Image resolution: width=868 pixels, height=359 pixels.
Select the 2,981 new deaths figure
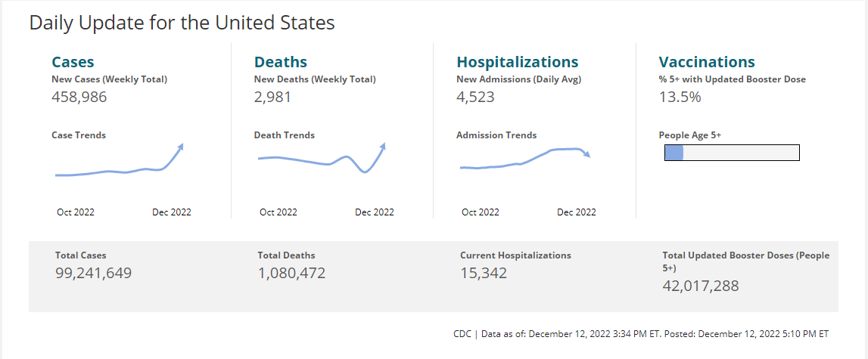pos(272,97)
